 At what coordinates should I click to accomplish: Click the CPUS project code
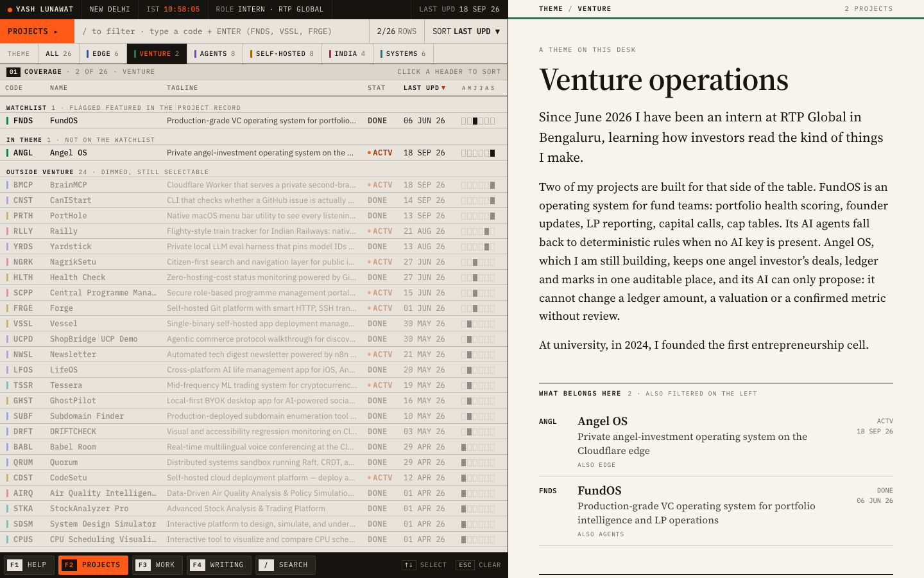(x=23, y=539)
